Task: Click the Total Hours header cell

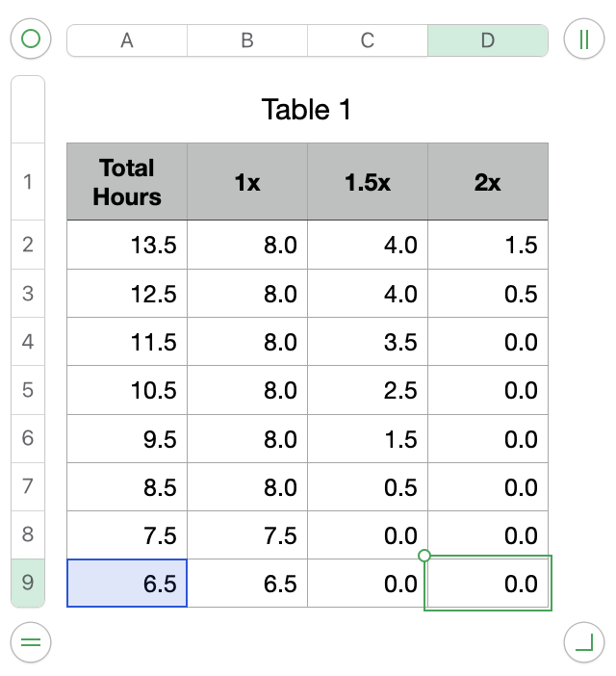Action: (127, 182)
